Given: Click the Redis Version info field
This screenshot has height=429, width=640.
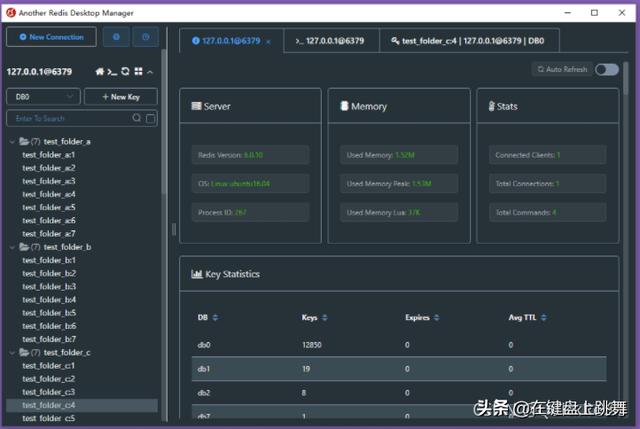Looking at the screenshot, I should click(250, 155).
